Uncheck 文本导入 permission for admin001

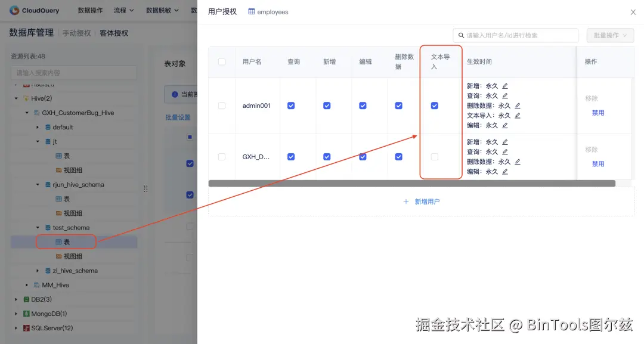pyautogui.click(x=435, y=106)
